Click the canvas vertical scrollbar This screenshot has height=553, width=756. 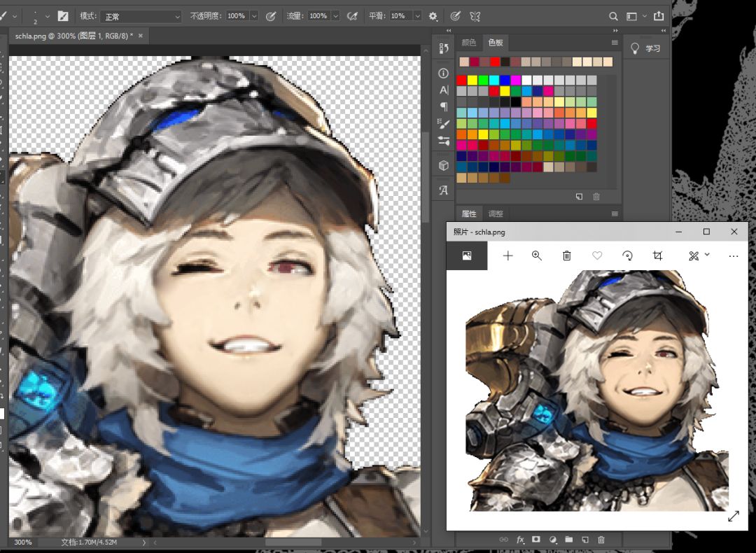(x=426, y=176)
